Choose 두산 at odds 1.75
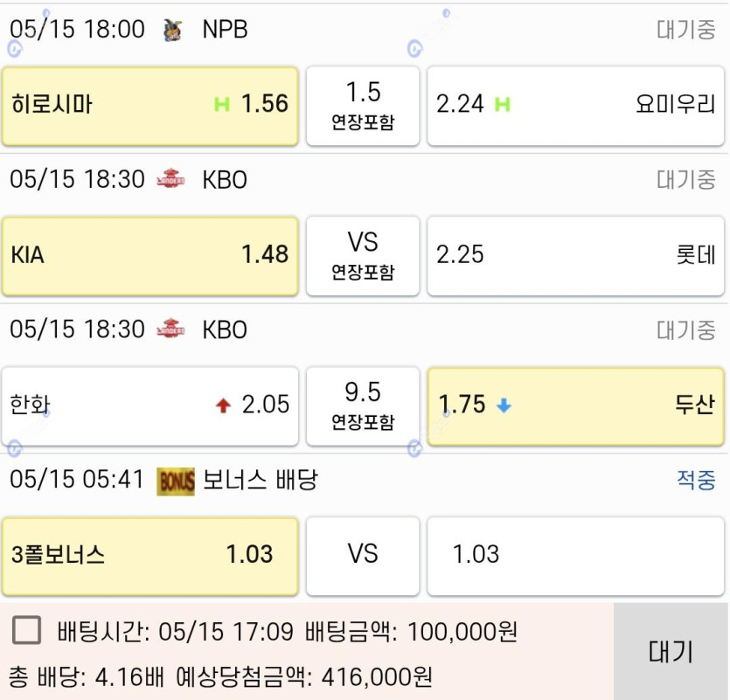This screenshot has width=730, height=700. tap(575, 405)
